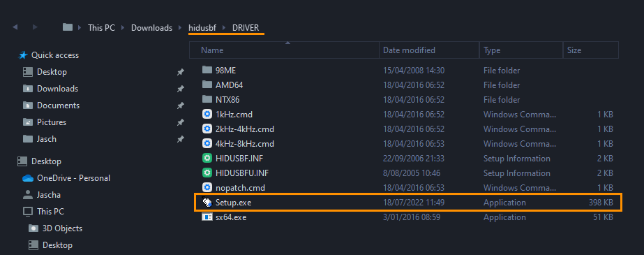The height and width of the screenshot is (255, 644).
Task: Click the This PC monitor icon in sidebar
Action: [27, 212]
